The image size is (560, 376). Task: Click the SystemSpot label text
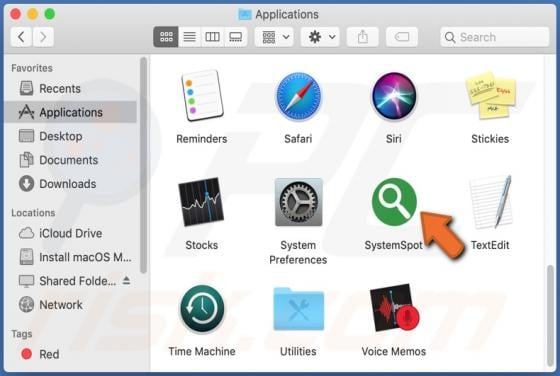point(394,245)
